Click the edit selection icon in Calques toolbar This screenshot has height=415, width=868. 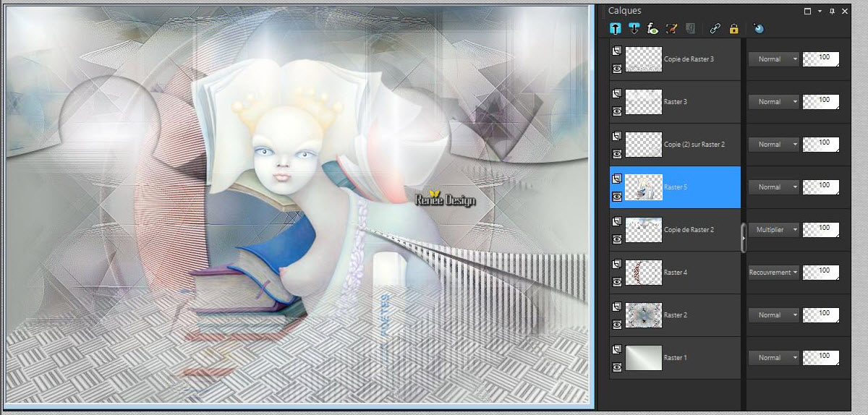(x=671, y=29)
